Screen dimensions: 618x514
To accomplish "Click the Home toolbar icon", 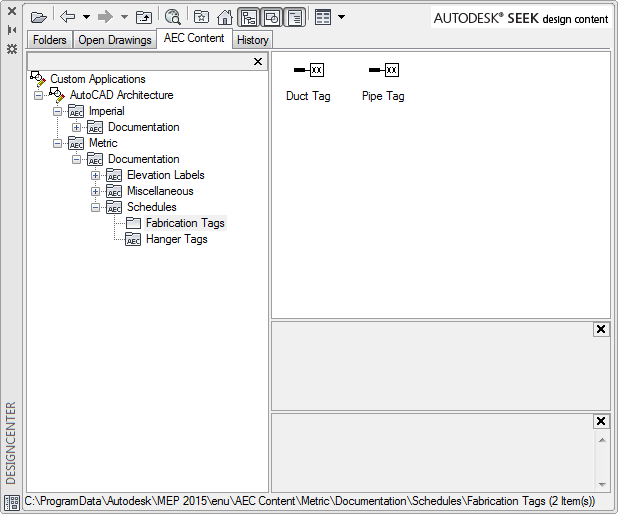I will tap(225, 17).
